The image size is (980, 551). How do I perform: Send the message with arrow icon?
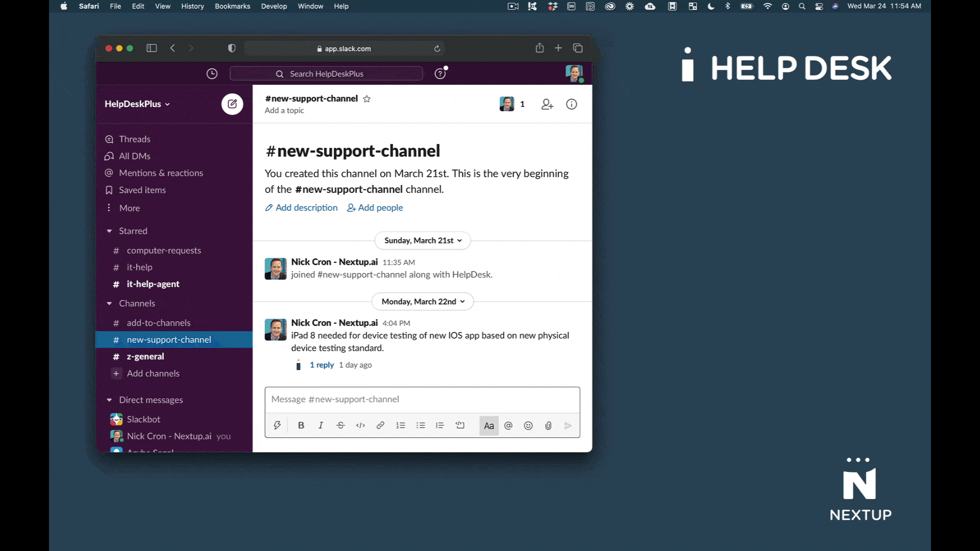568,425
